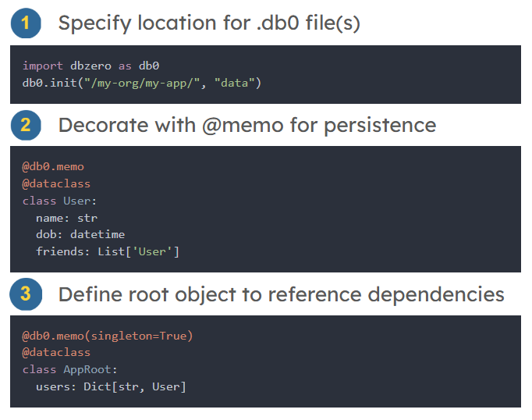Viewport: 532px width, 420px height.
Task: Click the heading "Specify location for .db0 file(s)"
Action: [x=209, y=23]
